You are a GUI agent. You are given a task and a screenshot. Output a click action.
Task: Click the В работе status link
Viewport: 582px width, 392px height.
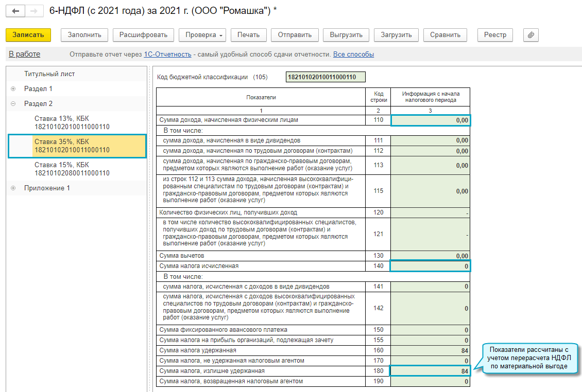tap(24, 55)
